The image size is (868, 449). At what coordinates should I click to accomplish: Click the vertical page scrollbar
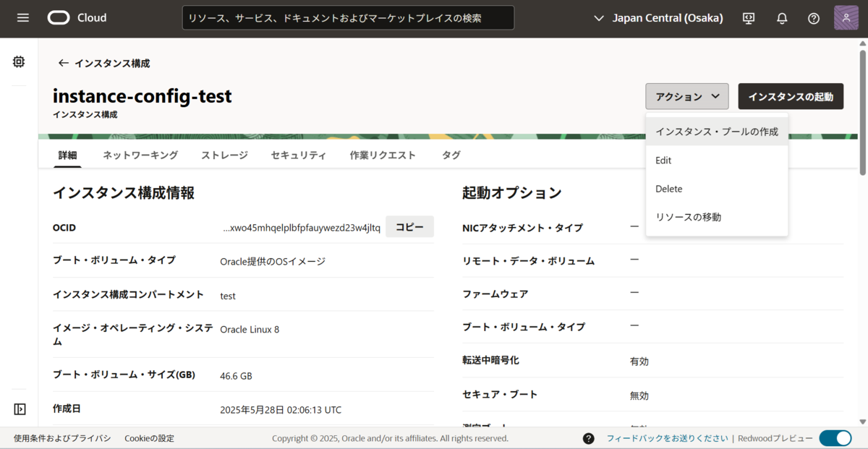click(x=862, y=112)
